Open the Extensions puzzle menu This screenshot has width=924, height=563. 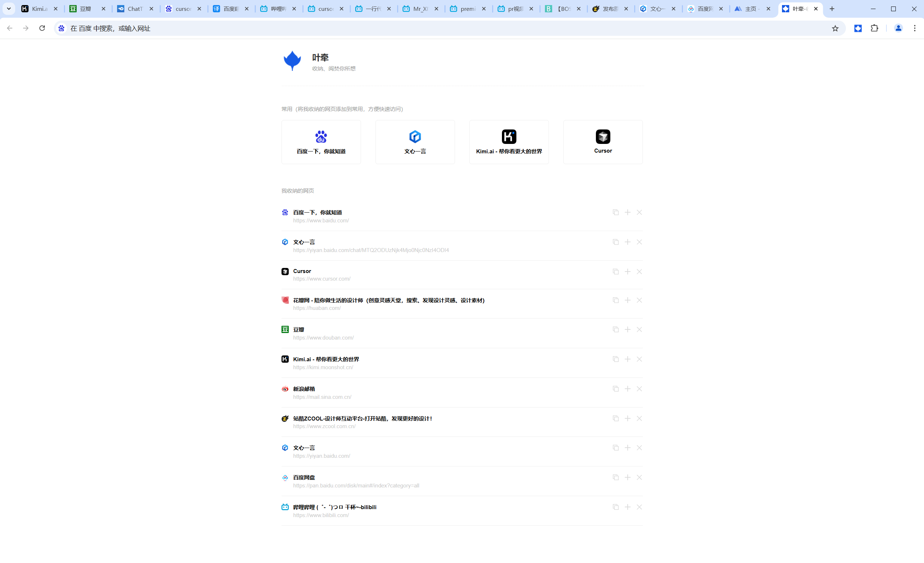pyautogui.click(x=874, y=28)
